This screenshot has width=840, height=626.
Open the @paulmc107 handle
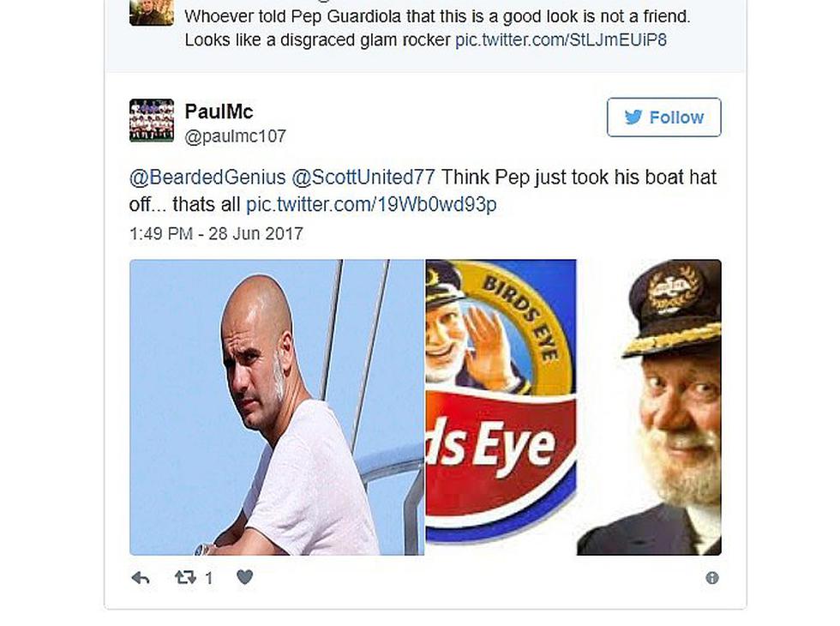235,136
